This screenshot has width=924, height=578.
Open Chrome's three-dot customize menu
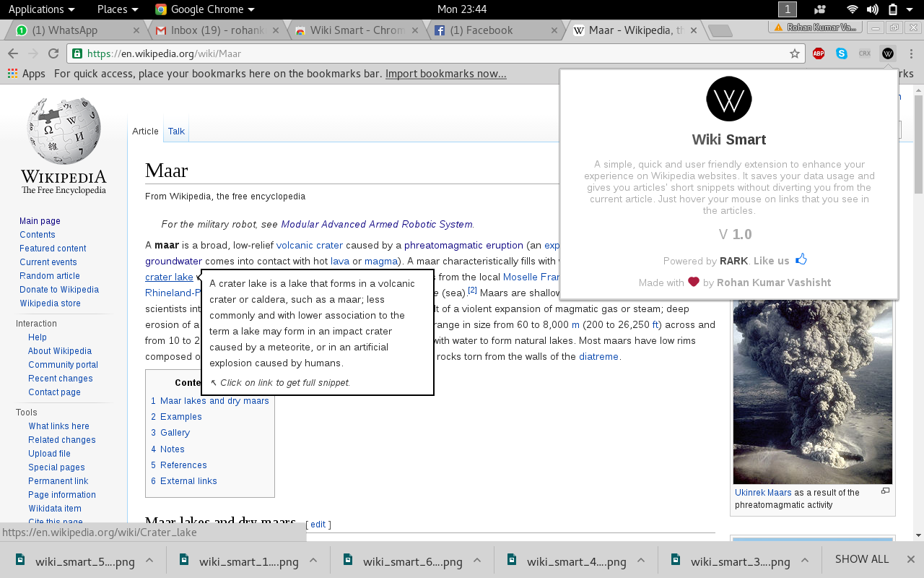pyautogui.click(x=912, y=53)
